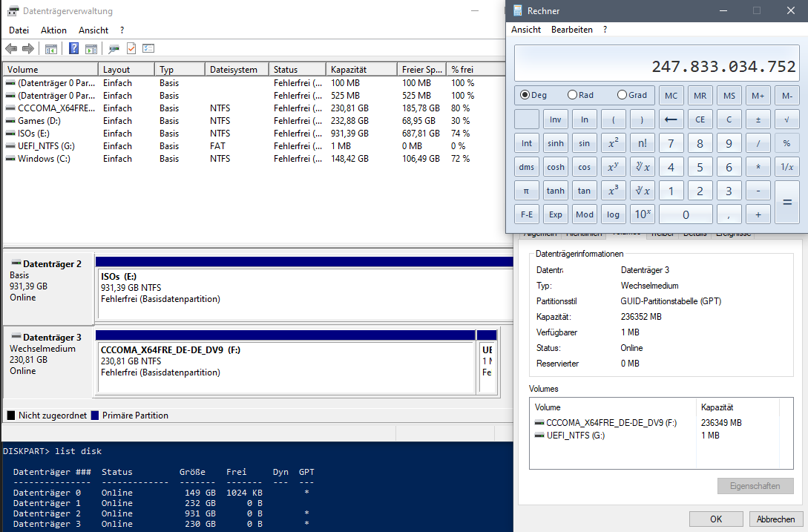Open the Ansicht menu in Datenträgerverwaltung
Viewport: 808px width, 532px height.
click(x=93, y=30)
